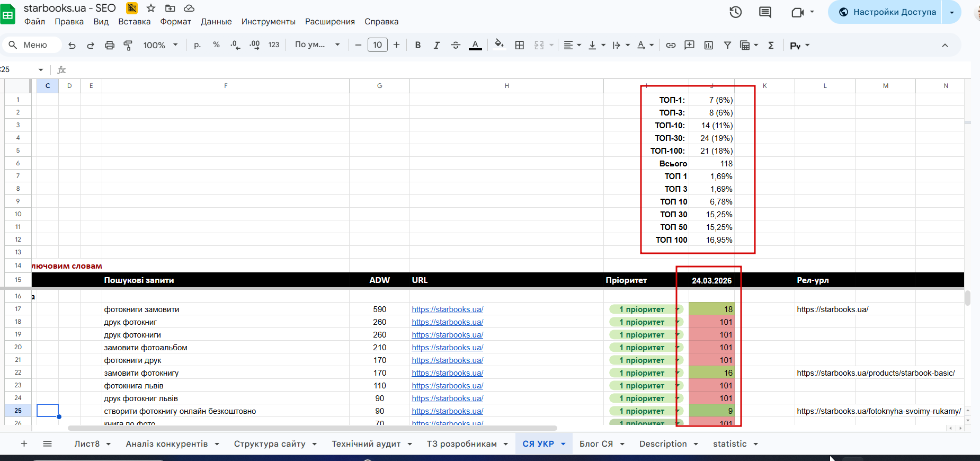Decrease font size with minus button
The image size is (980, 461).
358,45
